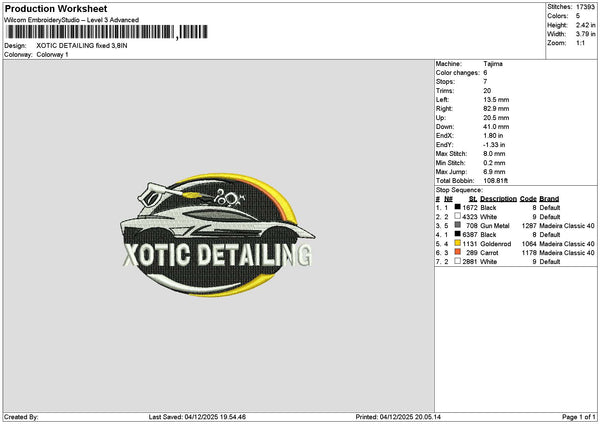Click the Trims value 20
Screen dimensions: 600x424
(487, 91)
